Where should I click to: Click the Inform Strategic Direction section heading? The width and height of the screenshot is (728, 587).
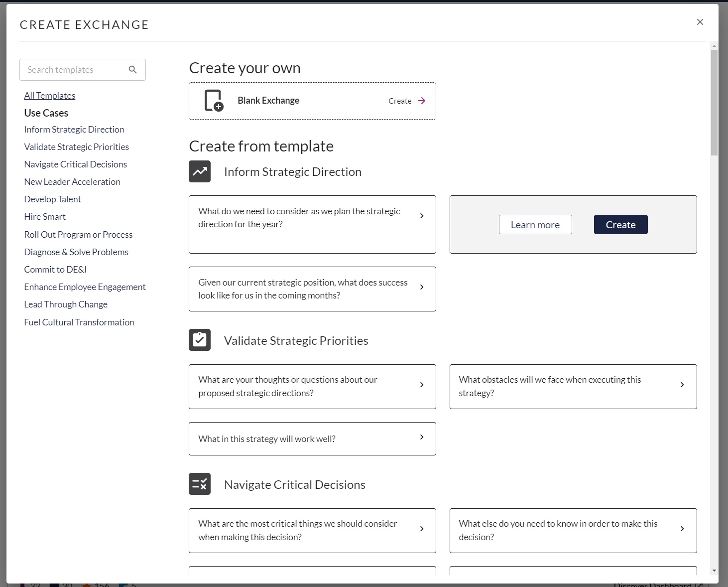tap(293, 172)
